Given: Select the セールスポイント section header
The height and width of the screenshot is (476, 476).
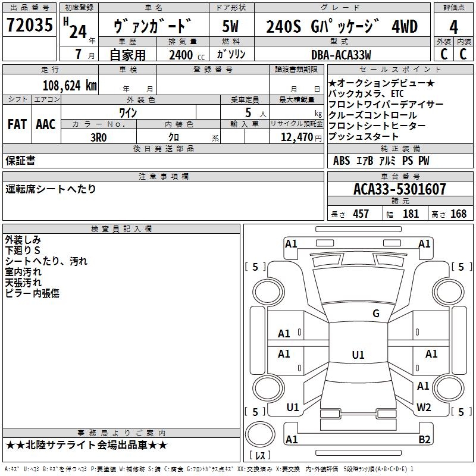Looking at the screenshot, I should (400, 70).
